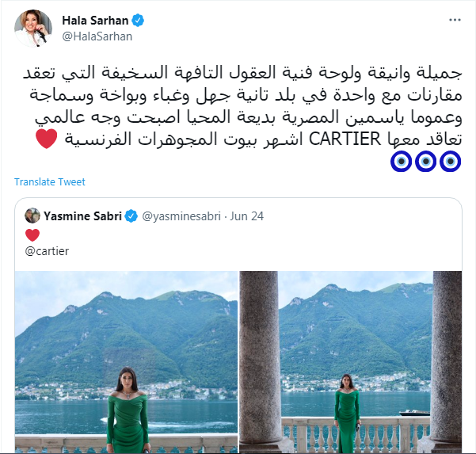The width and height of the screenshot is (476, 454).
Task: Open the three-dot more options menu
Action: pyautogui.click(x=455, y=20)
